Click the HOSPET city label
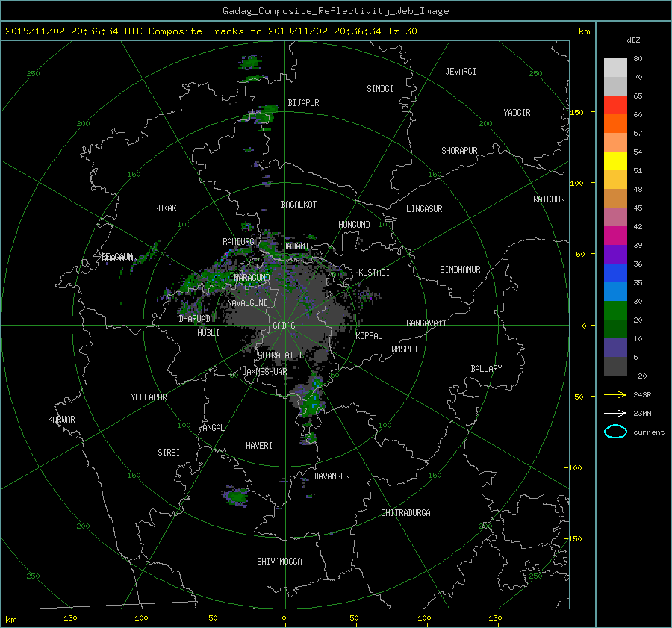This screenshot has width=672, height=628. tap(405, 349)
